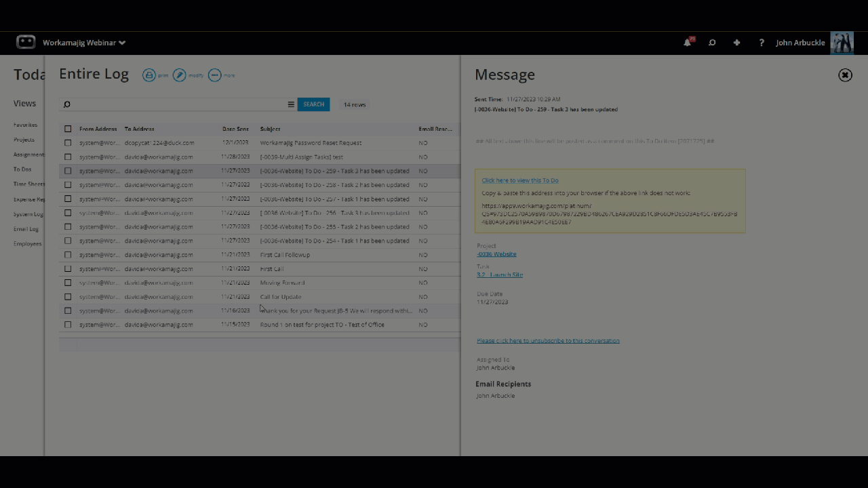Select '[-0039-Multi Assign Tasks] test' subject
The width and height of the screenshot is (868, 488).
[x=302, y=157]
